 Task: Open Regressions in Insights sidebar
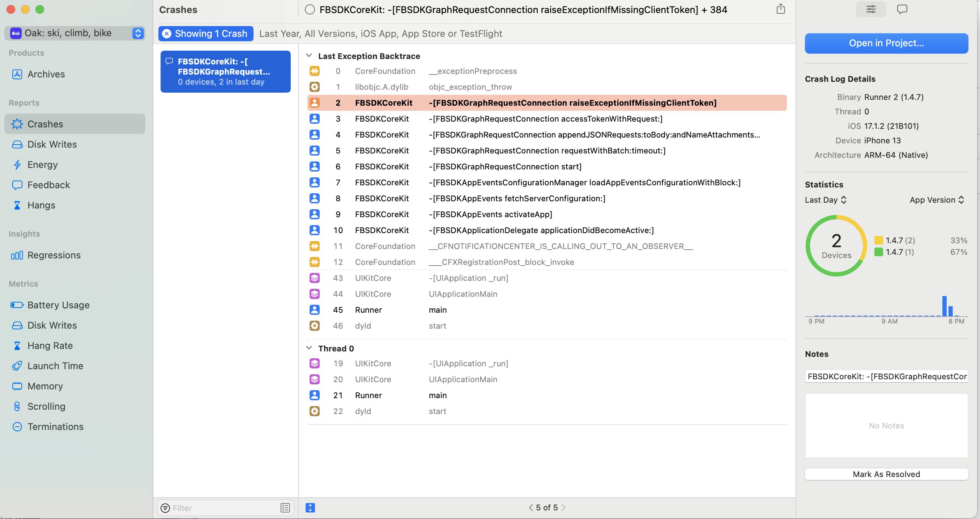click(x=54, y=255)
